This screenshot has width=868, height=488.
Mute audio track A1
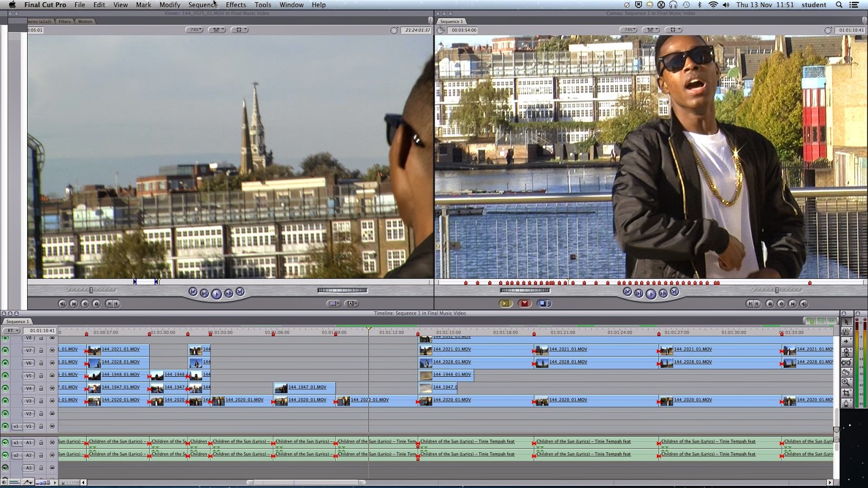point(5,442)
